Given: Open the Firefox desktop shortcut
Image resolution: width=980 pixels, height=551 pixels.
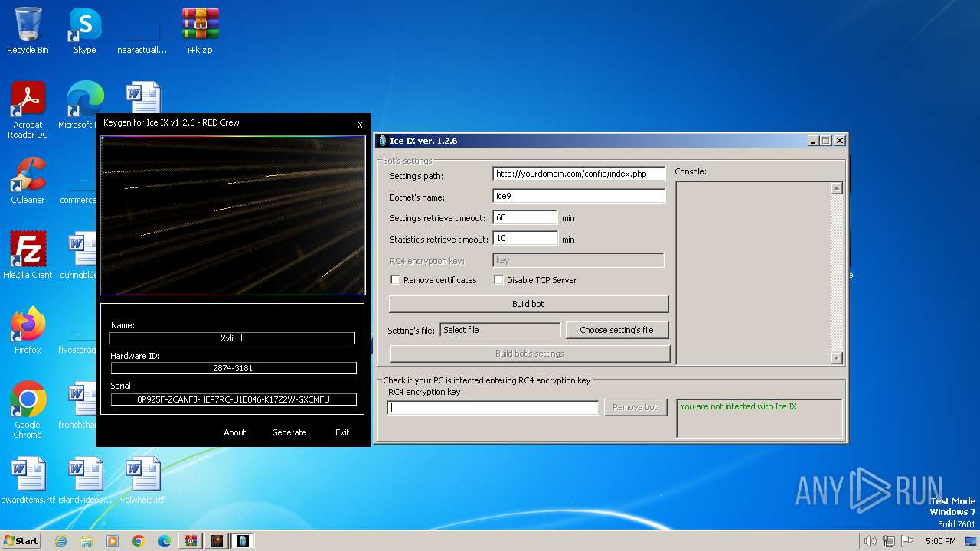Looking at the screenshot, I should [28, 331].
